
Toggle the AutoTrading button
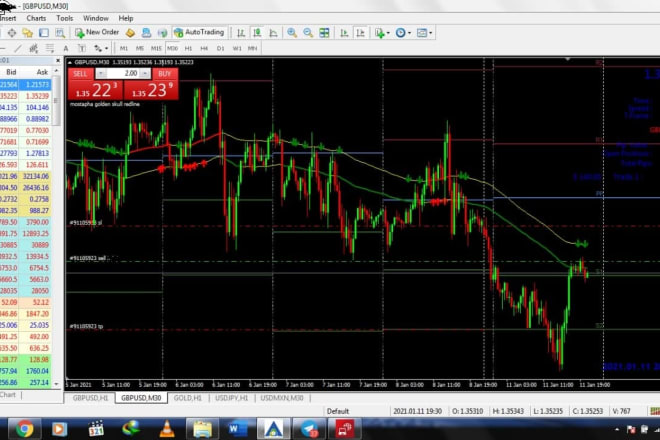tap(199, 32)
